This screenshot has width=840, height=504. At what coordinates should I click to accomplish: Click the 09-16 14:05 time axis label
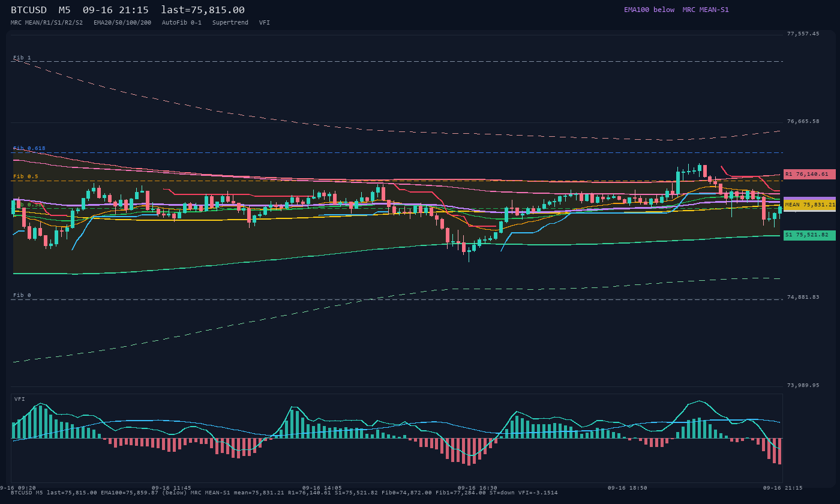point(322,488)
